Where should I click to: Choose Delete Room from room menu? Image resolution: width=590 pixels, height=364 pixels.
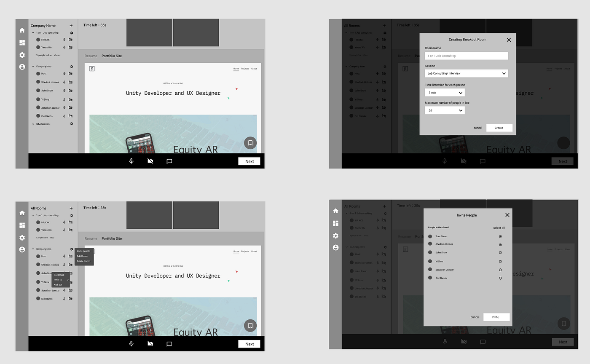(83, 261)
